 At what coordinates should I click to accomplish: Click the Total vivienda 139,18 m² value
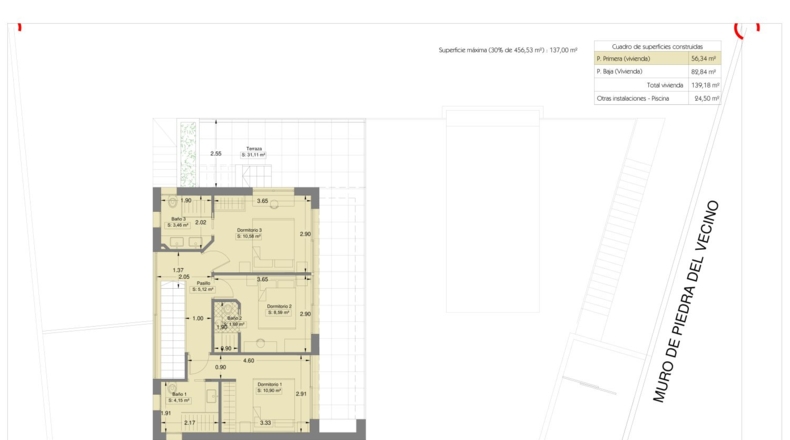[x=705, y=85]
